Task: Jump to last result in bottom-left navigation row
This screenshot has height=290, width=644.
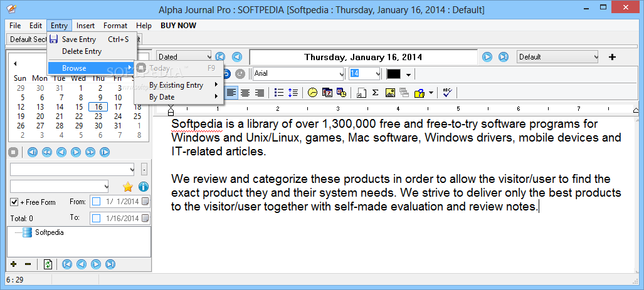Action: click(x=110, y=264)
